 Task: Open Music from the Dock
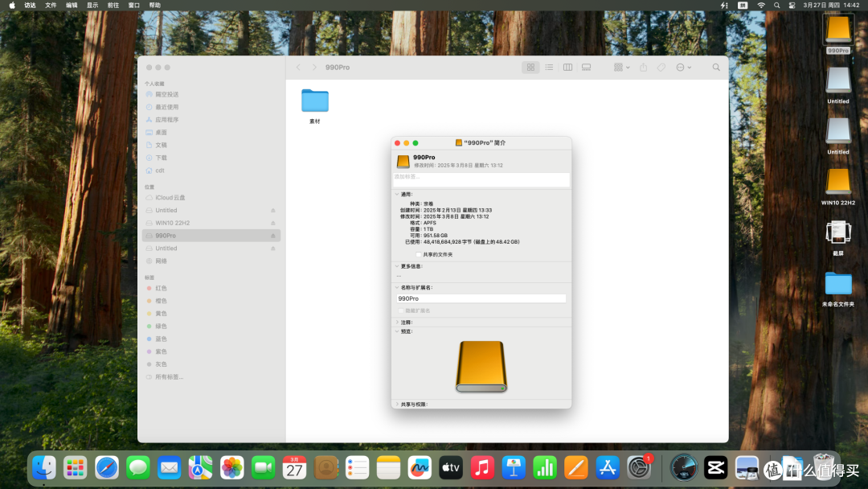pos(482,468)
